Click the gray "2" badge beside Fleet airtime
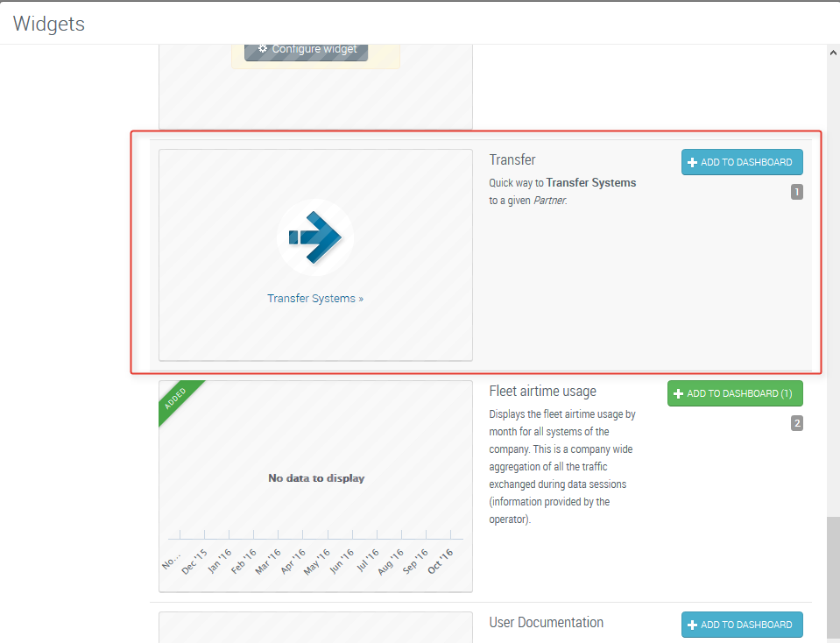Viewport: 840px width, 643px height. click(796, 423)
